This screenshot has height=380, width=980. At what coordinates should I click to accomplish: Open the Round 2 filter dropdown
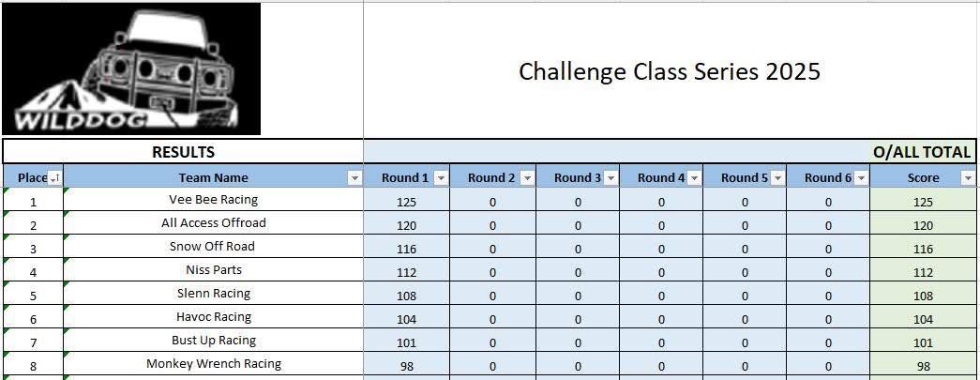point(527,178)
